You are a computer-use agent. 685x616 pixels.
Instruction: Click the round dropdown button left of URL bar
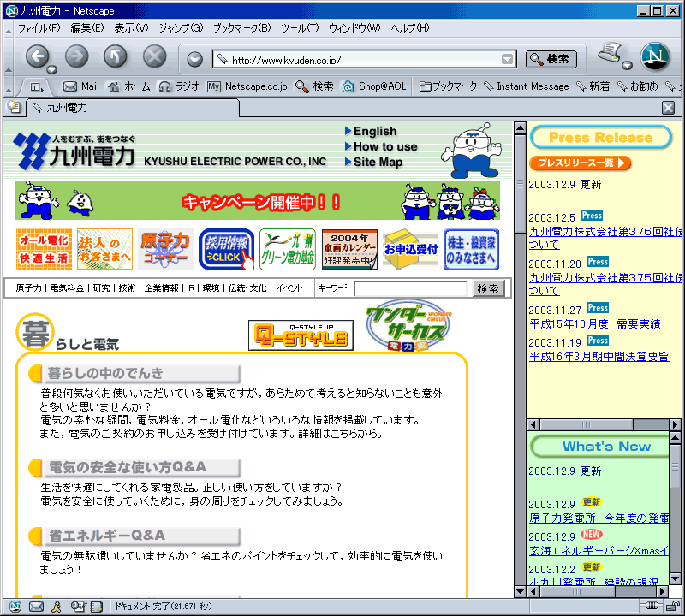coord(194,59)
